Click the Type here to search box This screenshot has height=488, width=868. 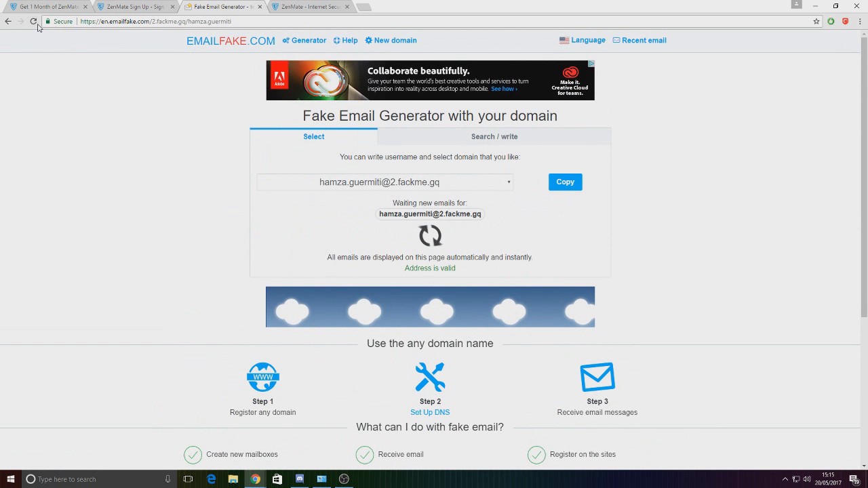98,479
